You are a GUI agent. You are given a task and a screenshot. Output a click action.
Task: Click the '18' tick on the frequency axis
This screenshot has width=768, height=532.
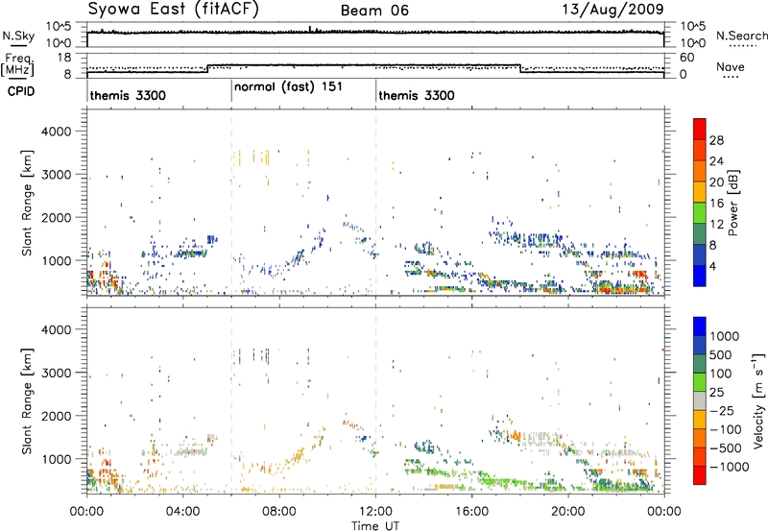click(x=63, y=58)
